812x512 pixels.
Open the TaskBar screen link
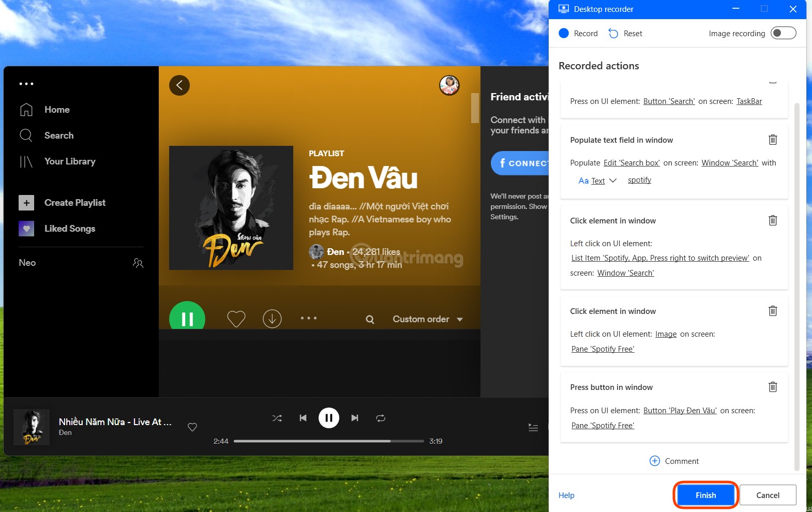pos(749,101)
